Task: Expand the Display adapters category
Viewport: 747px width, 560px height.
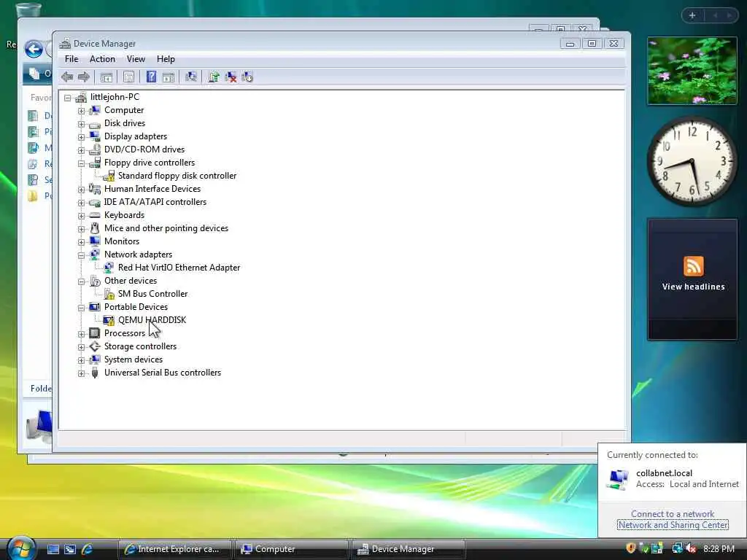Action: 82,137
